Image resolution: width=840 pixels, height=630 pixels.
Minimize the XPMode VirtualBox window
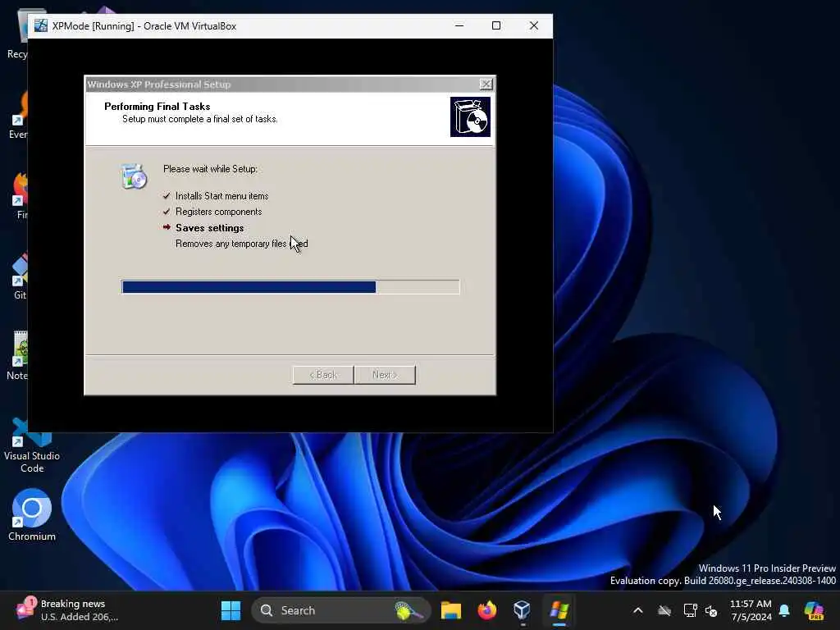coord(459,25)
